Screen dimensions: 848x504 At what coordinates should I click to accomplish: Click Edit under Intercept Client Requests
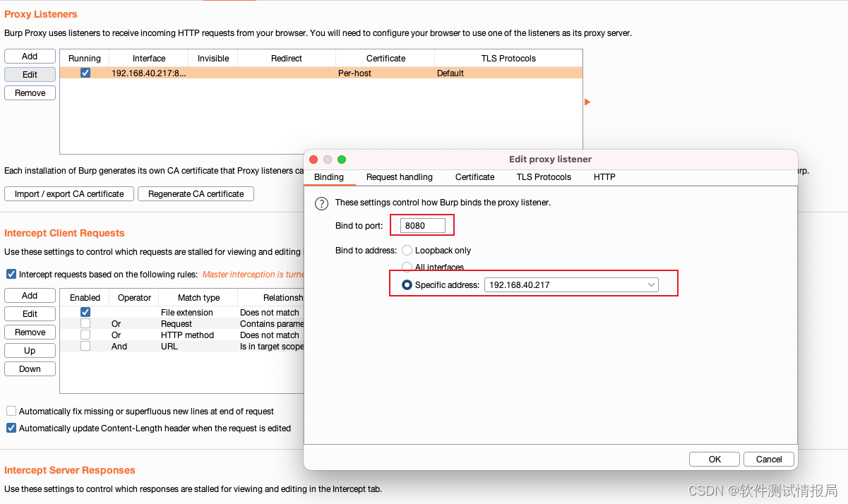pos(30,314)
